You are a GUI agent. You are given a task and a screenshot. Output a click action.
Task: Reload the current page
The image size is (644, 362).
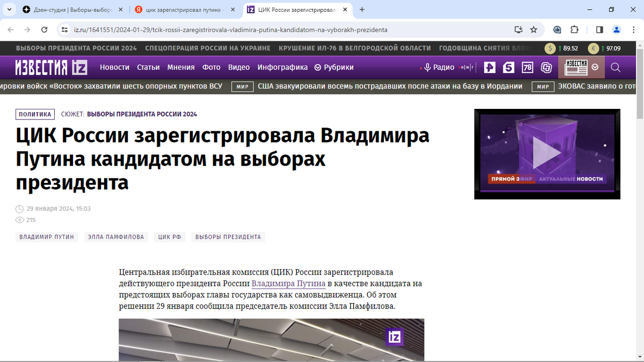click(45, 29)
